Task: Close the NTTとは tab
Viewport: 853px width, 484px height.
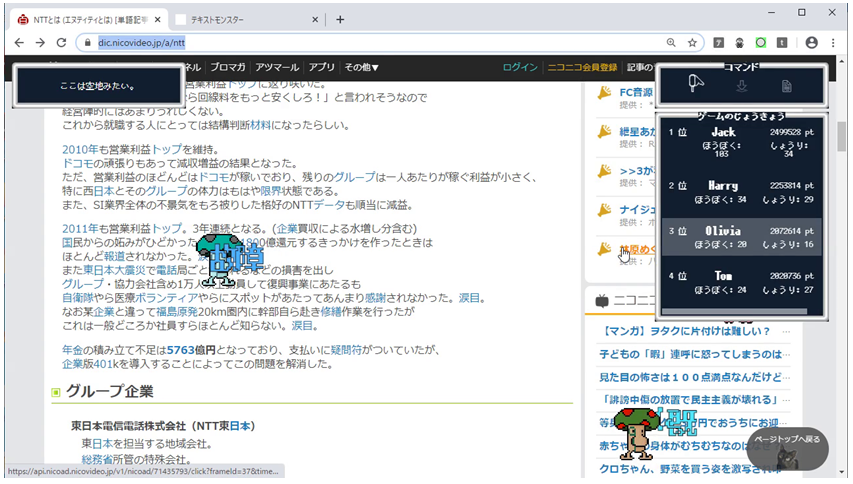Action: tap(158, 20)
